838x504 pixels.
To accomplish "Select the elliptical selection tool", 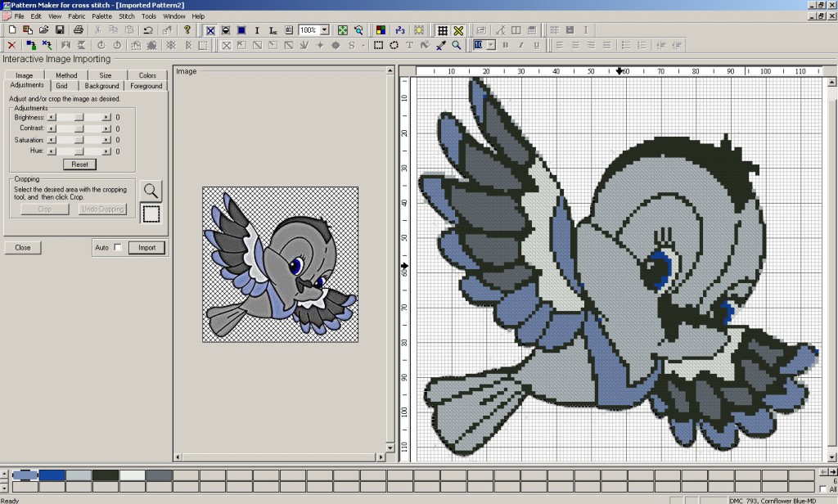I will pyautogui.click(x=394, y=46).
